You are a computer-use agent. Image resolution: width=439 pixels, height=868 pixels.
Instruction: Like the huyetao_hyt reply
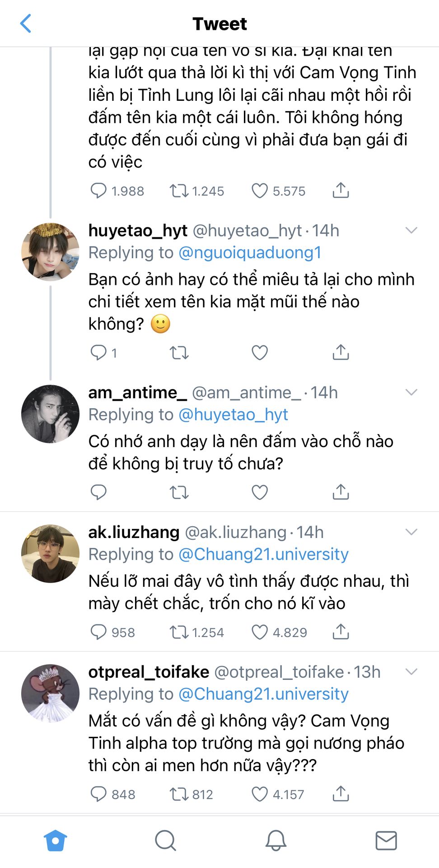(260, 353)
